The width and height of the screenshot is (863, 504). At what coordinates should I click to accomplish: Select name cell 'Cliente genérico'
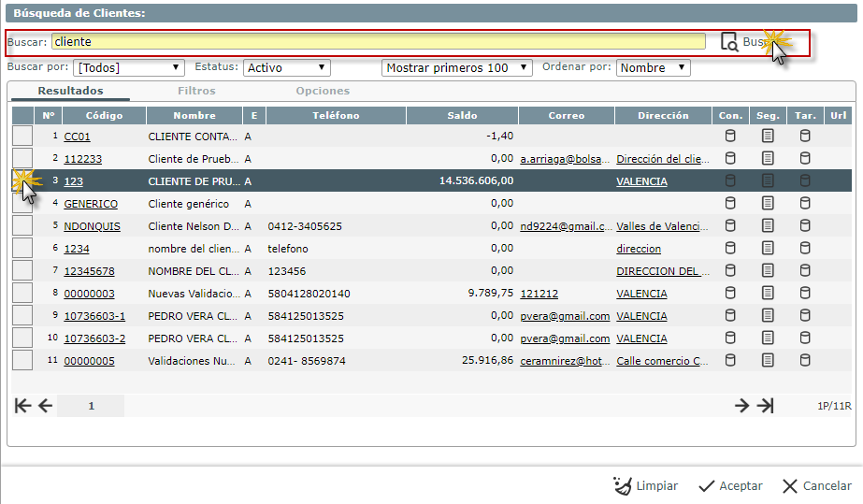(188, 204)
